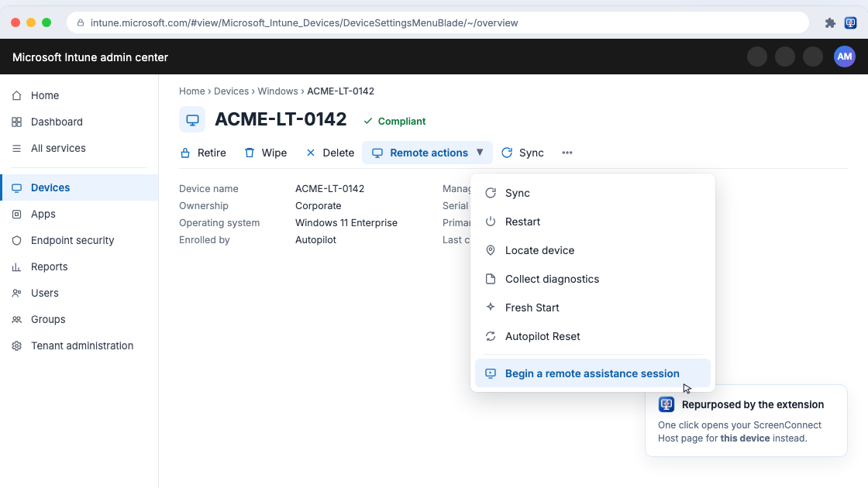
Task: Click the Delete button
Action: click(x=330, y=153)
